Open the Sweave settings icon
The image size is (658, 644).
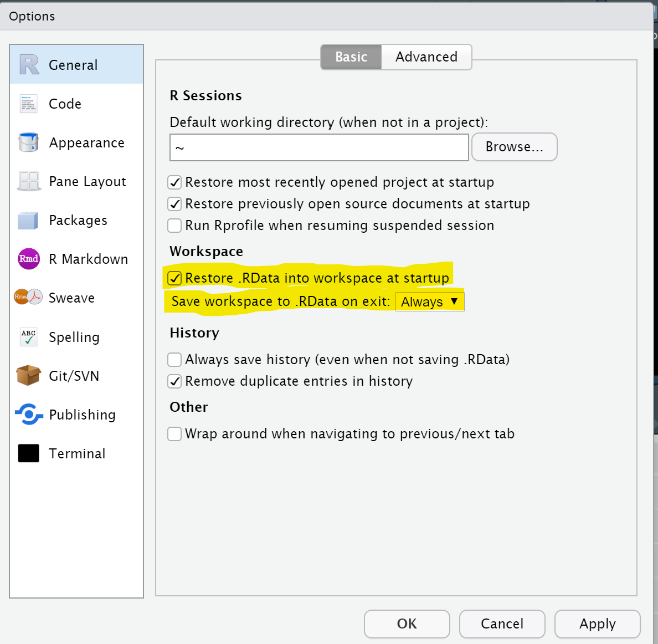(29, 298)
